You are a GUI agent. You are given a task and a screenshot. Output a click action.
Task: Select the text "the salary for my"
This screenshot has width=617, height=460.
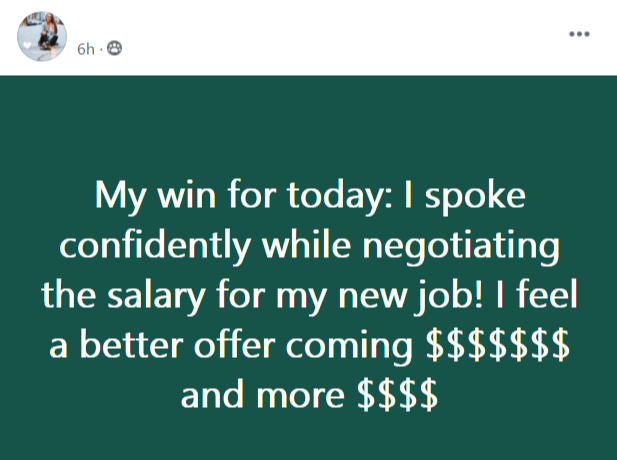184,296
